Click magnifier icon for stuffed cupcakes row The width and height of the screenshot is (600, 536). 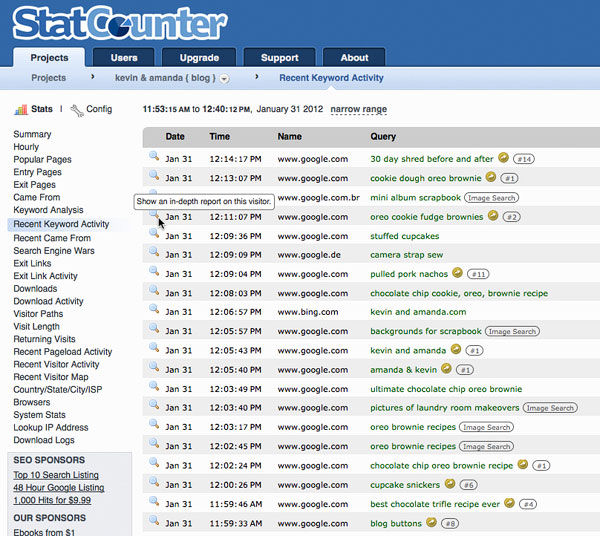coord(154,233)
